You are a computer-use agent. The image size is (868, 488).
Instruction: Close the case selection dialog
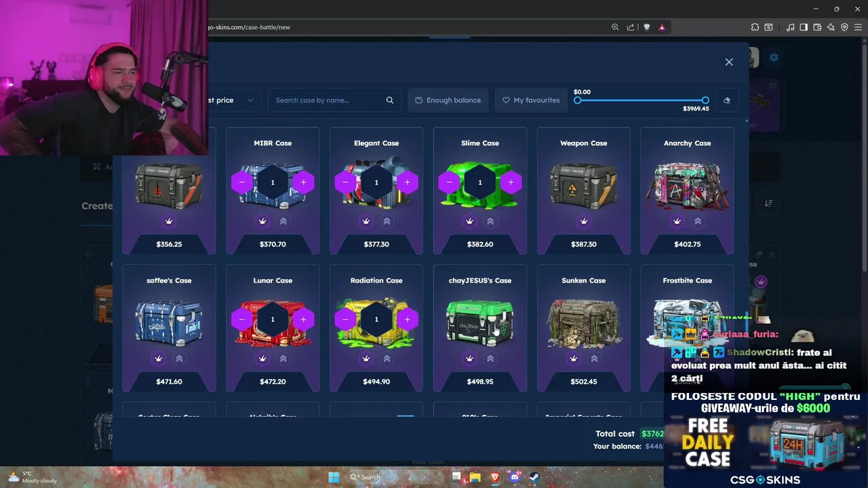pyautogui.click(x=729, y=62)
